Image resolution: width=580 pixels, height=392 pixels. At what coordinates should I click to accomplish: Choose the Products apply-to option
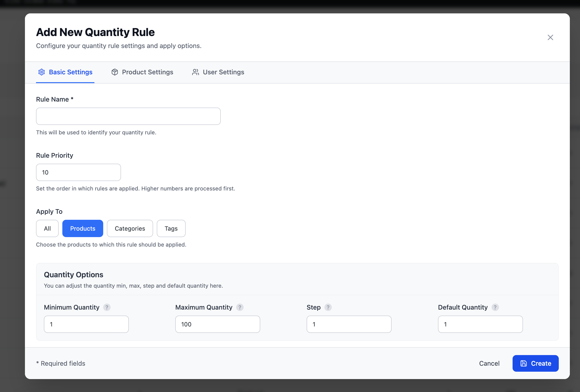point(83,228)
